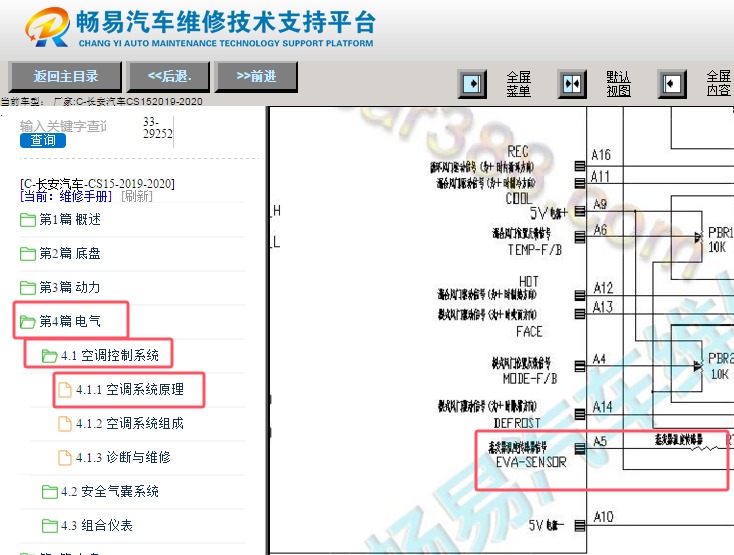Image resolution: width=734 pixels, height=555 pixels.
Task: Click open folder icon beside 第4篇 电气
Action: click(x=28, y=322)
